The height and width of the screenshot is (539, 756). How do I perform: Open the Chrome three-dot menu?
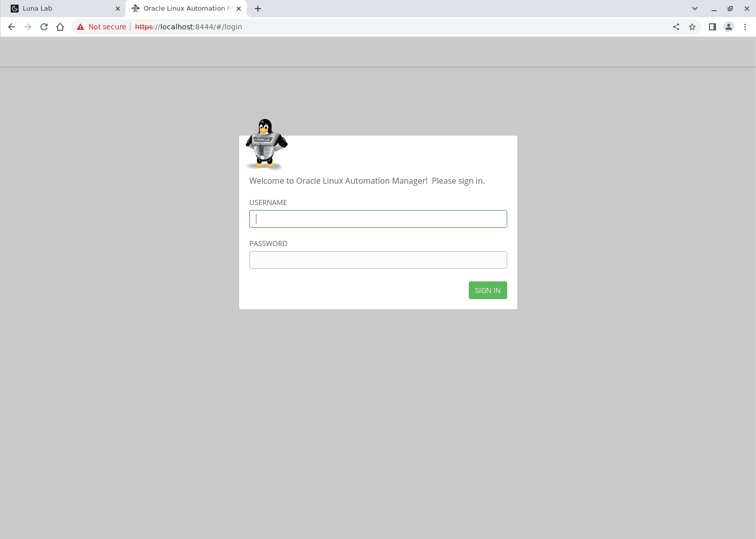745,27
